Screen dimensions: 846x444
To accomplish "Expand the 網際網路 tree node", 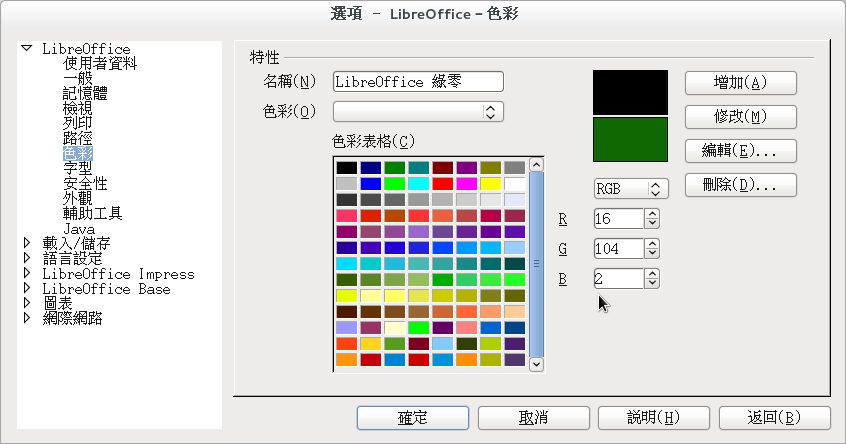I will click(x=27, y=318).
